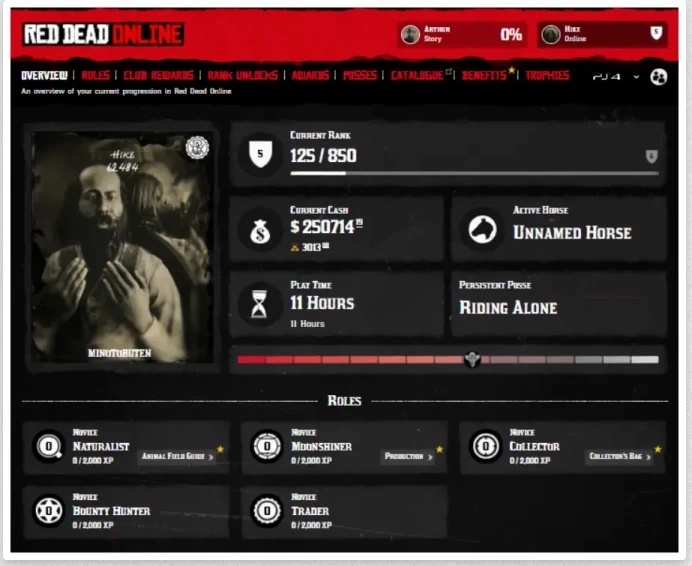
Task: Go to the Rank Unlocks tab
Action: click(x=243, y=75)
